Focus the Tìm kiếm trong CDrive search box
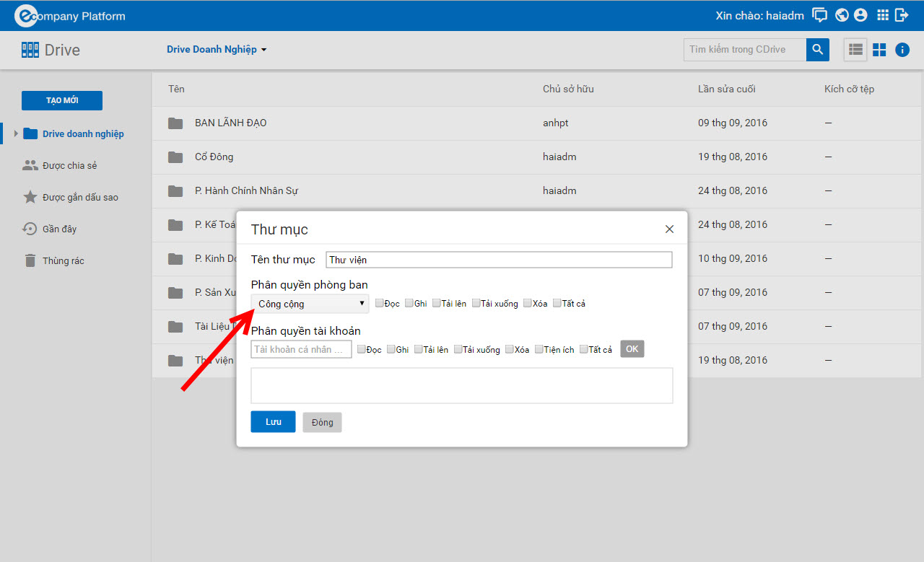 [745, 50]
